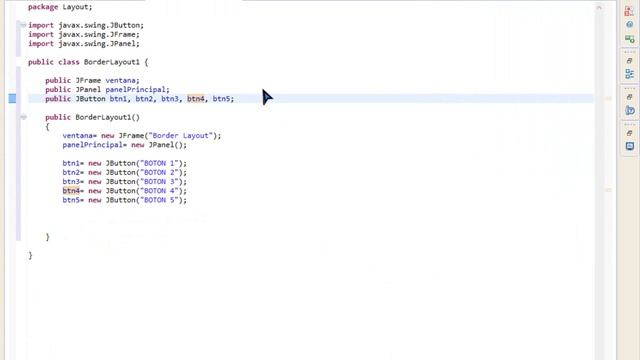Screen dimensions: 640x360
Task: Click the 'public BorderLayout1()' constructor signature
Action: click(x=92, y=117)
